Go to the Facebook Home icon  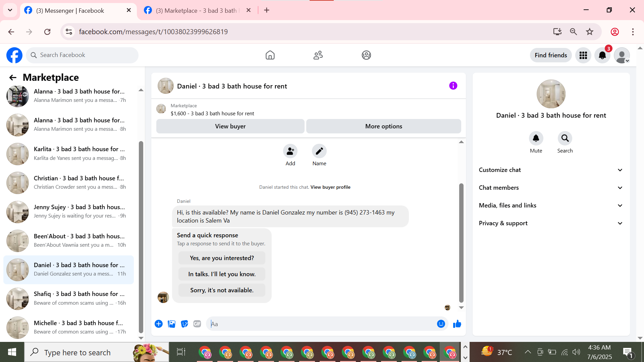click(x=270, y=55)
